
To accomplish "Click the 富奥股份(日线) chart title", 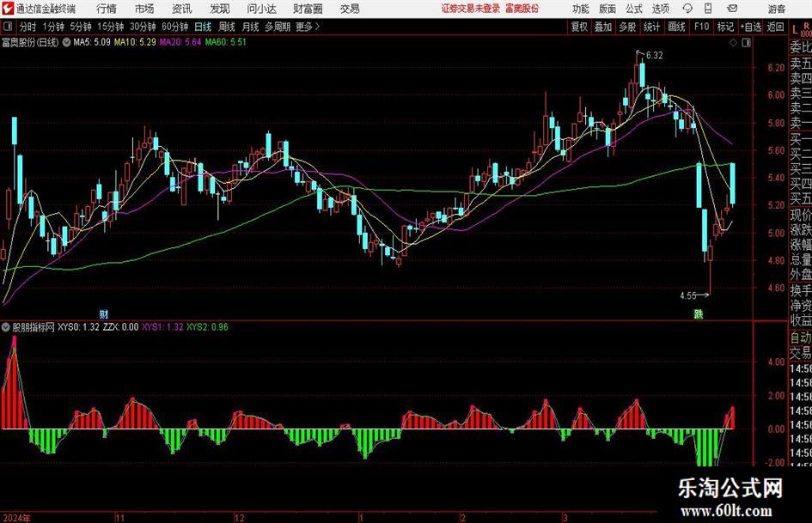I will [30, 42].
